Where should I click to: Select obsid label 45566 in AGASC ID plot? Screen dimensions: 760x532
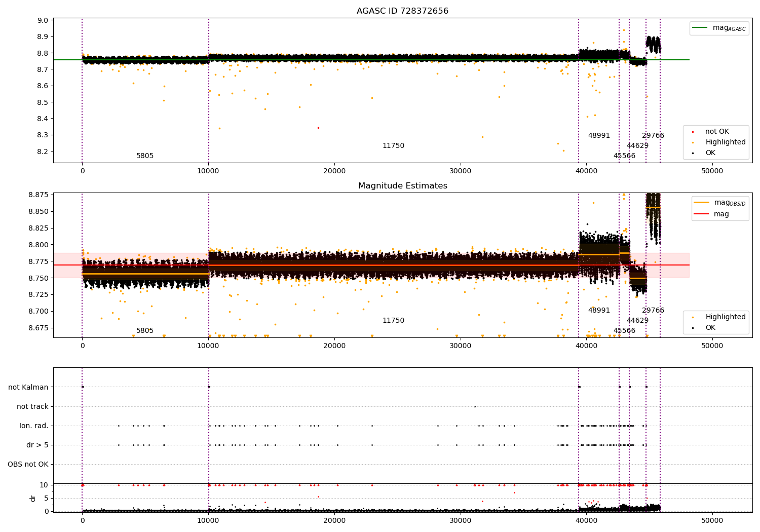point(625,156)
